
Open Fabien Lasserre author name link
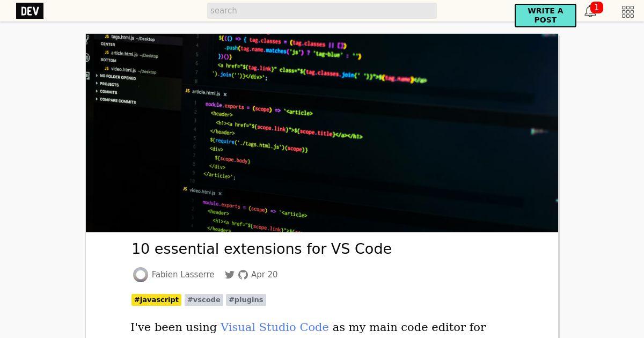tap(183, 275)
